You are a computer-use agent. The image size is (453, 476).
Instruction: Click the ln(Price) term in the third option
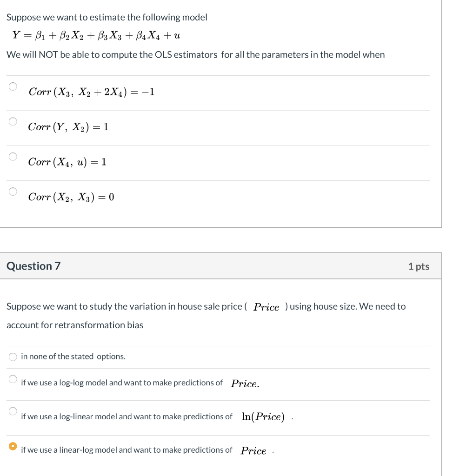[x=263, y=417]
